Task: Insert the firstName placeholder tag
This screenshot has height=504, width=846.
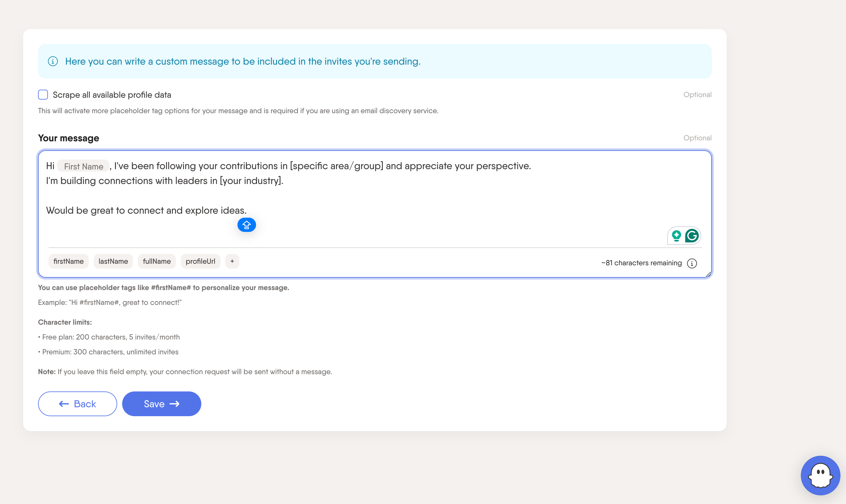Action: pyautogui.click(x=68, y=261)
